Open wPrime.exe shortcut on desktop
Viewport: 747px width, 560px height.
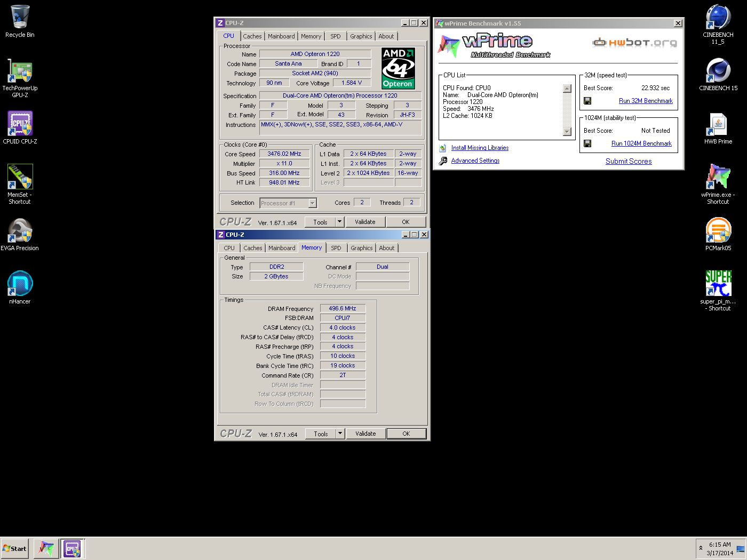[718, 184]
